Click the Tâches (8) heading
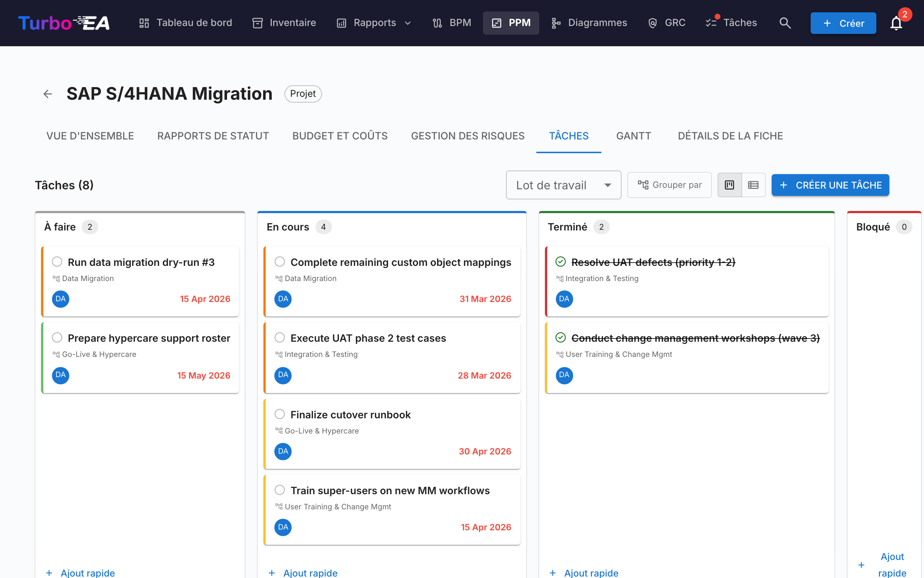The height and width of the screenshot is (578, 924). pos(64,185)
